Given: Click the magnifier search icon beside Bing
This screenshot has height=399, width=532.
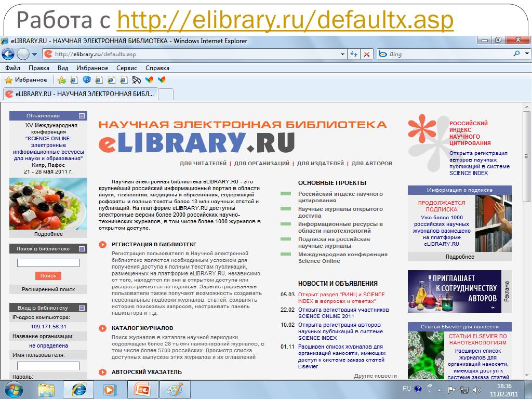Looking at the screenshot, I should (516, 54).
